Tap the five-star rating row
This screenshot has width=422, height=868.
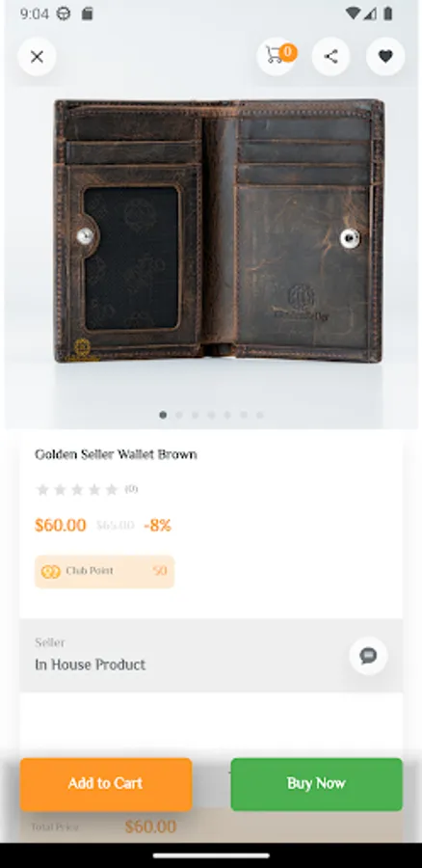click(x=77, y=489)
